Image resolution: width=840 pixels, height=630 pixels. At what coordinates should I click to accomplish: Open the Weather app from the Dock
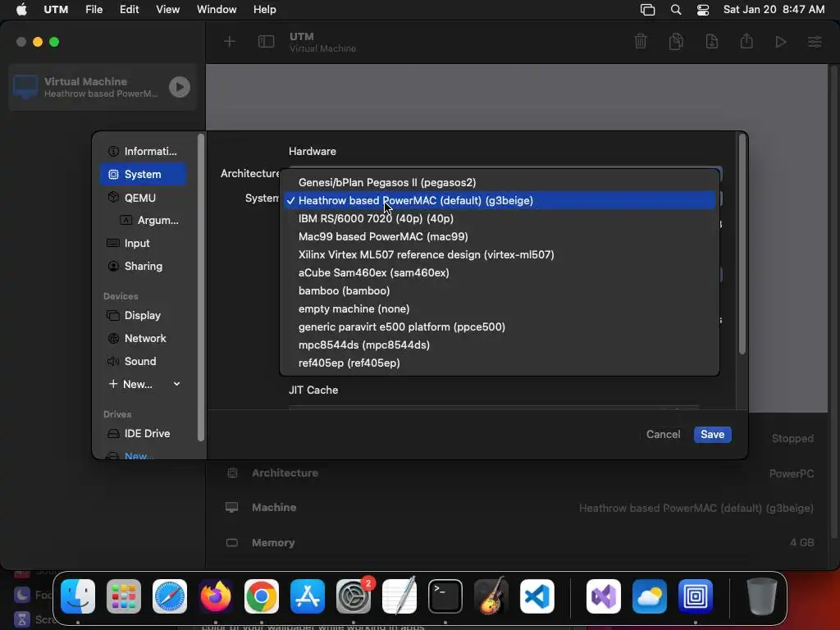click(650, 596)
